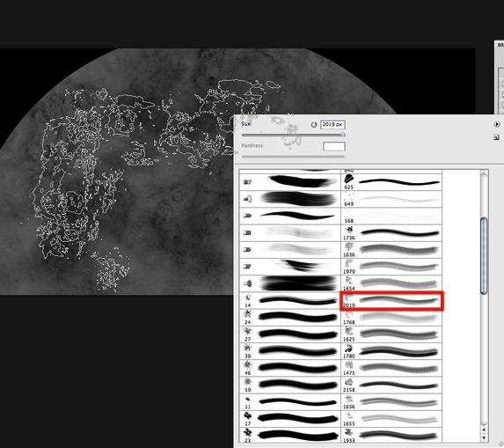This screenshot has width=504, height=448.
Task: Click the brush list scrollbar thumb
Action: coord(484,255)
